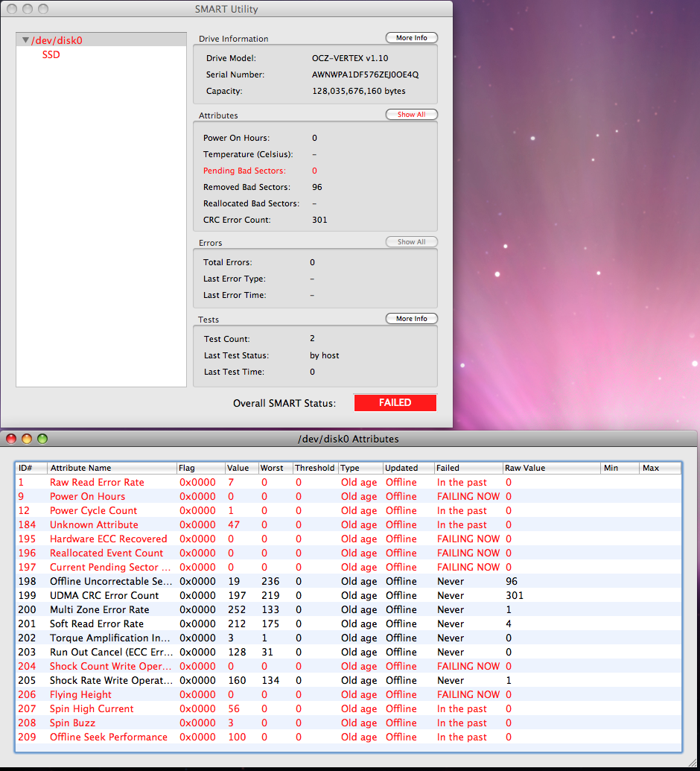Image resolution: width=700 pixels, height=771 pixels.
Task: Click Show All in Attributes section
Action: pos(412,115)
